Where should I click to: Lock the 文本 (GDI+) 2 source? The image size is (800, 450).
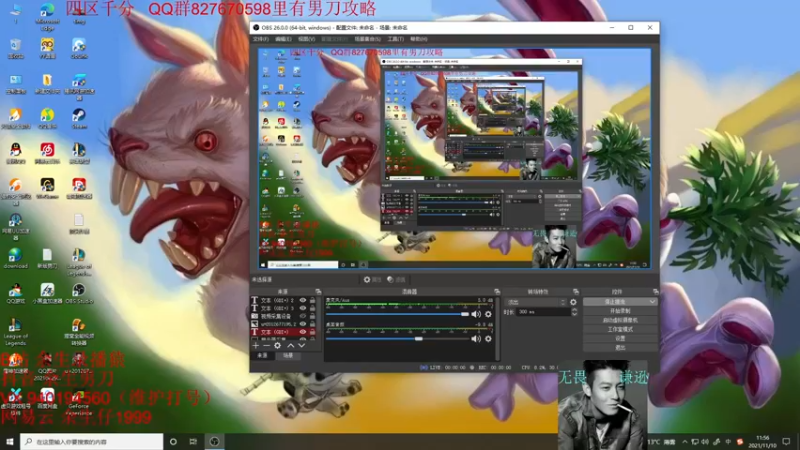[312, 301]
